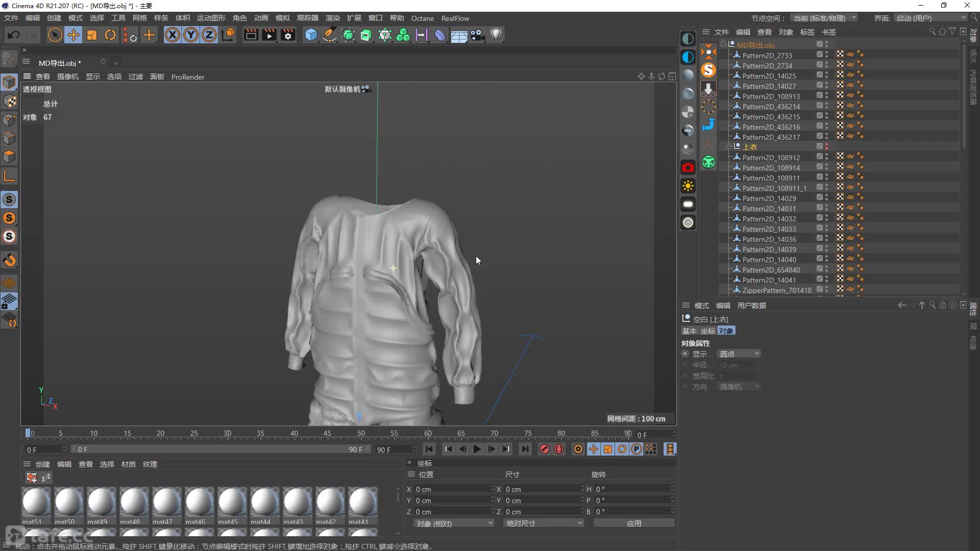Switch to the 坐标 attribute tab
This screenshot has height=551, width=980.
tap(708, 331)
